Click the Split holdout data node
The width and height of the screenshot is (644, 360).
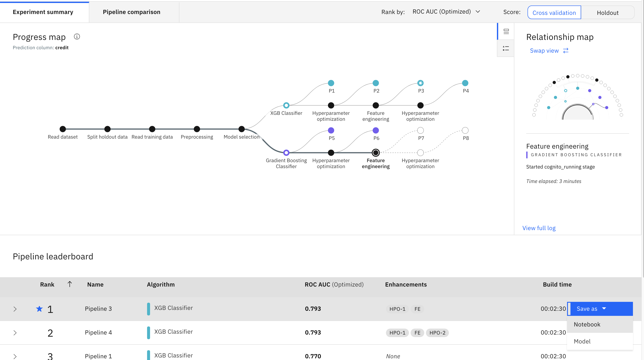tap(108, 129)
